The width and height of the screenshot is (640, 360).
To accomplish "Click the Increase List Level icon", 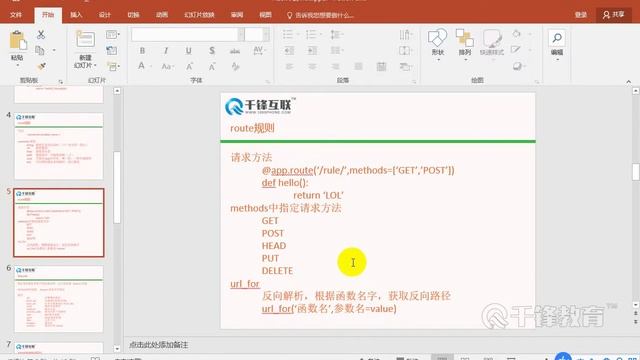I will tap(312, 51).
